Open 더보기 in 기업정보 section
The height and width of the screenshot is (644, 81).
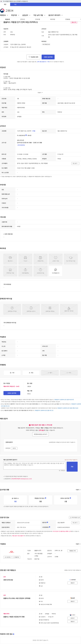tap(78, 544)
